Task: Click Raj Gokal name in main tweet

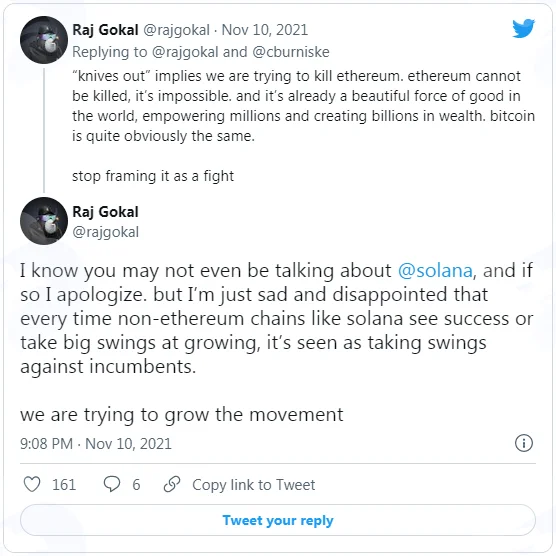Action: click(105, 212)
